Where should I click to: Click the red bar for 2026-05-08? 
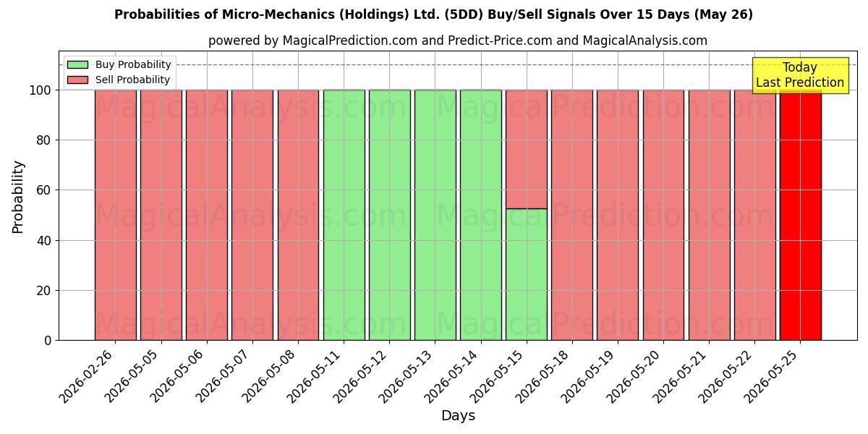pos(298,215)
